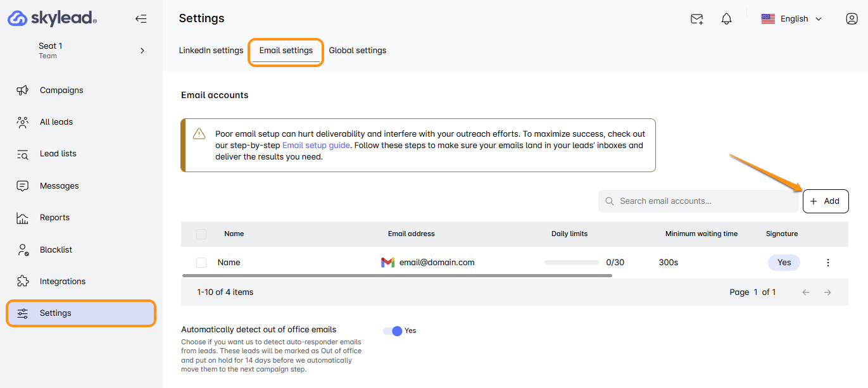
Task: Open the Blacklist section
Action: 56,249
